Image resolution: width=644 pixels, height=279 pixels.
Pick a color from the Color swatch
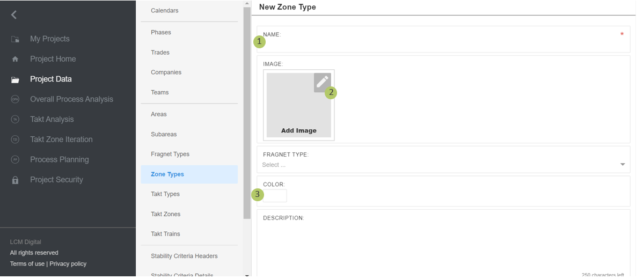(275, 196)
